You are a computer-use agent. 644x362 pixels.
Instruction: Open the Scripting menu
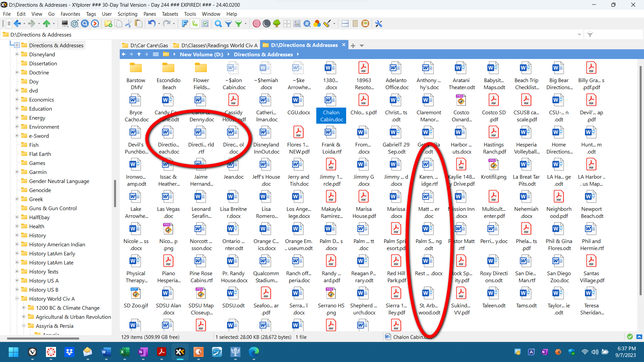tap(127, 14)
